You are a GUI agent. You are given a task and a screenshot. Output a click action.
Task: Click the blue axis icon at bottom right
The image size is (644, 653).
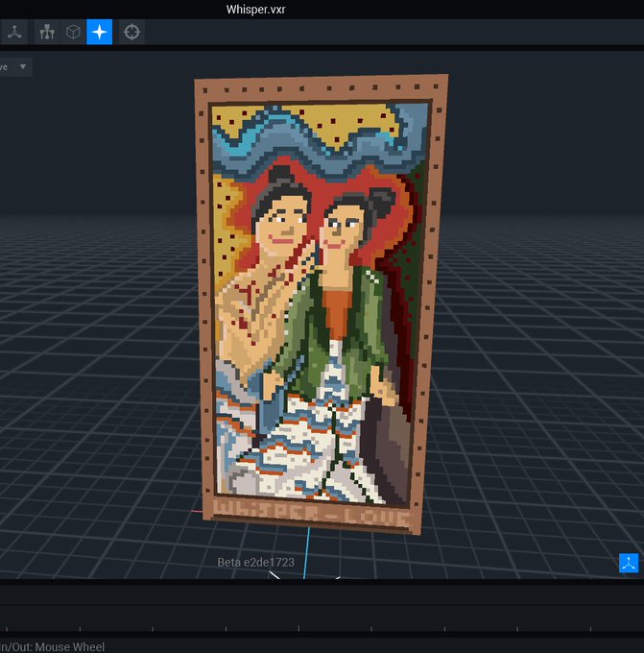click(x=629, y=563)
